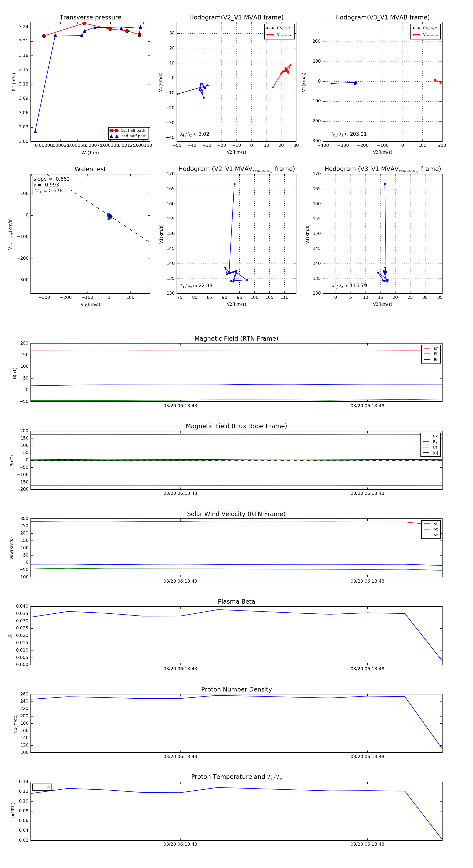Select the 'VA(km/s)' x-axis label
Screen dimensions: 473x868
tap(90, 305)
